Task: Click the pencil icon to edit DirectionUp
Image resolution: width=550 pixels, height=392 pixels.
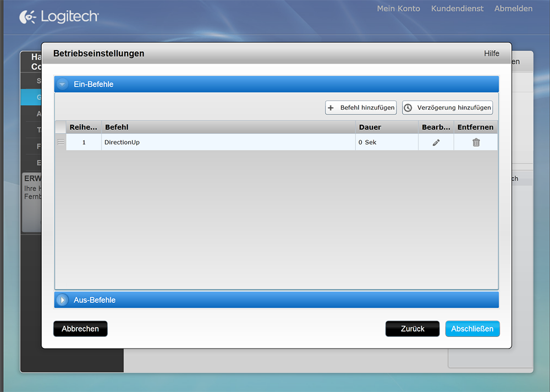Action: (436, 142)
